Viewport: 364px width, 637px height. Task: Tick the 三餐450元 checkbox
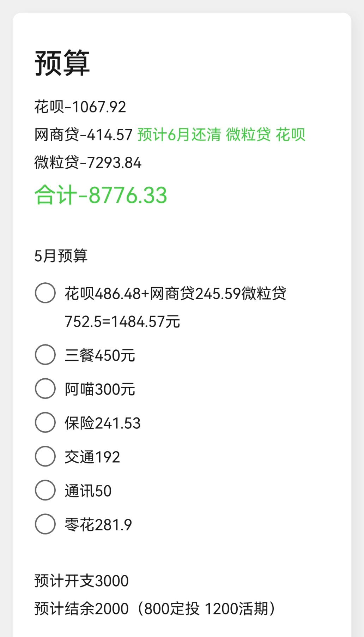click(45, 355)
